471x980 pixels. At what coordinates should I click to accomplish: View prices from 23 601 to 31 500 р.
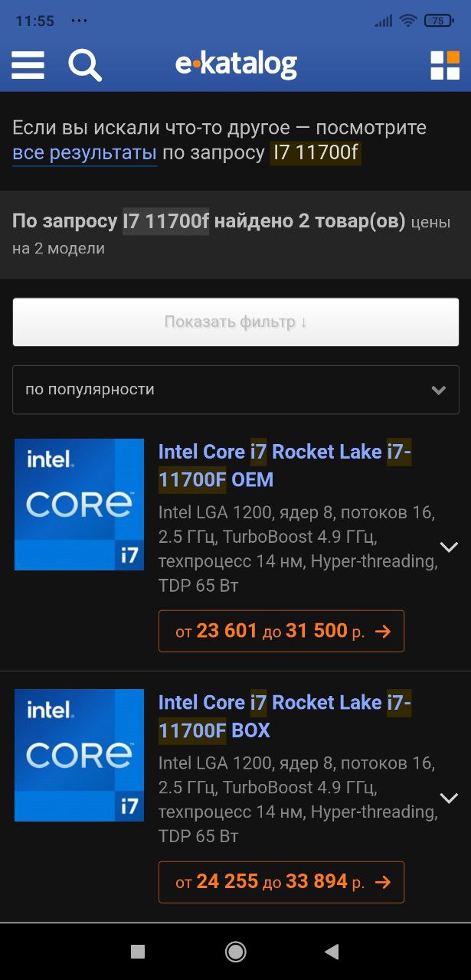pos(281,631)
